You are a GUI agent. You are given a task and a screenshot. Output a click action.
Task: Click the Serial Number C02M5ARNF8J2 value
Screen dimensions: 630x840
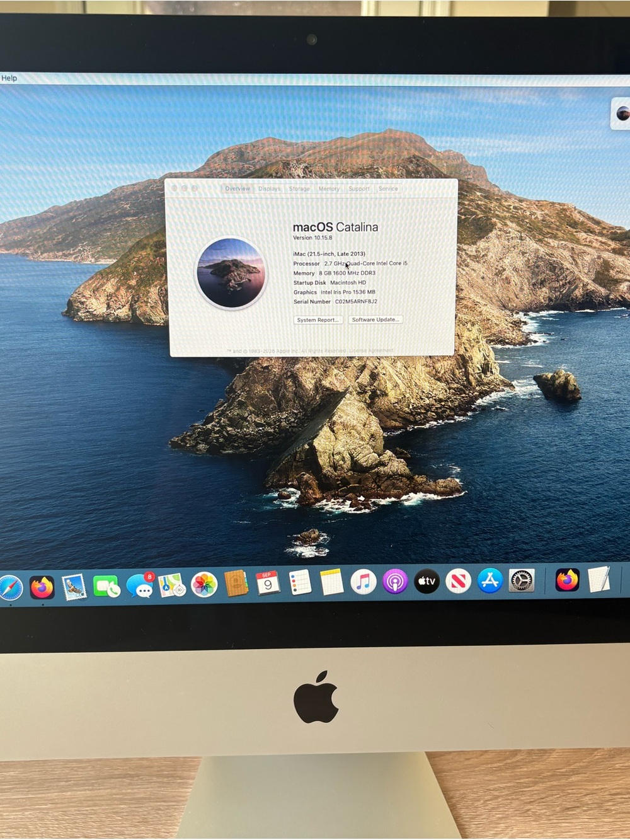click(356, 301)
